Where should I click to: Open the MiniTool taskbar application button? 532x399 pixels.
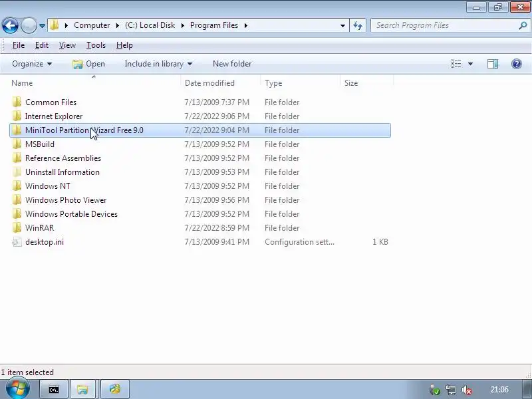tap(115, 389)
